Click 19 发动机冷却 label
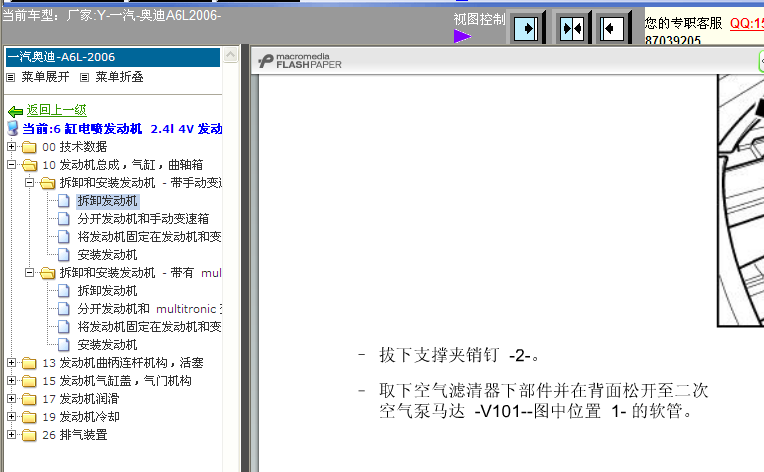 coord(81,417)
